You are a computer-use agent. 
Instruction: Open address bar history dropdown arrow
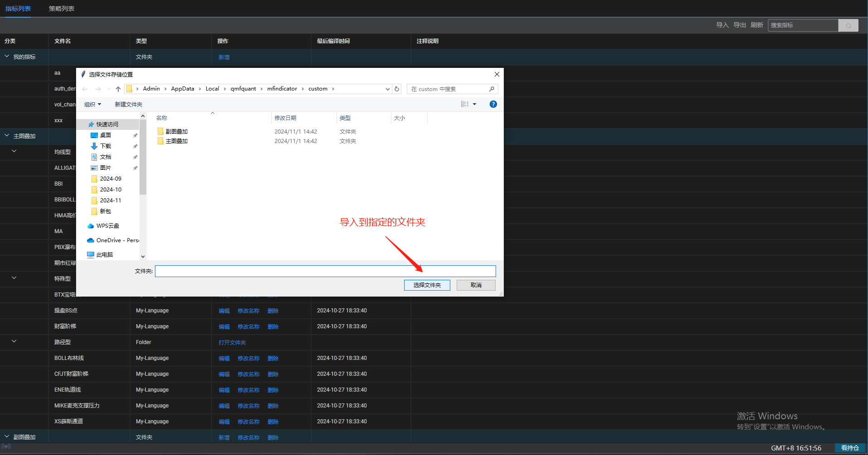click(x=387, y=89)
